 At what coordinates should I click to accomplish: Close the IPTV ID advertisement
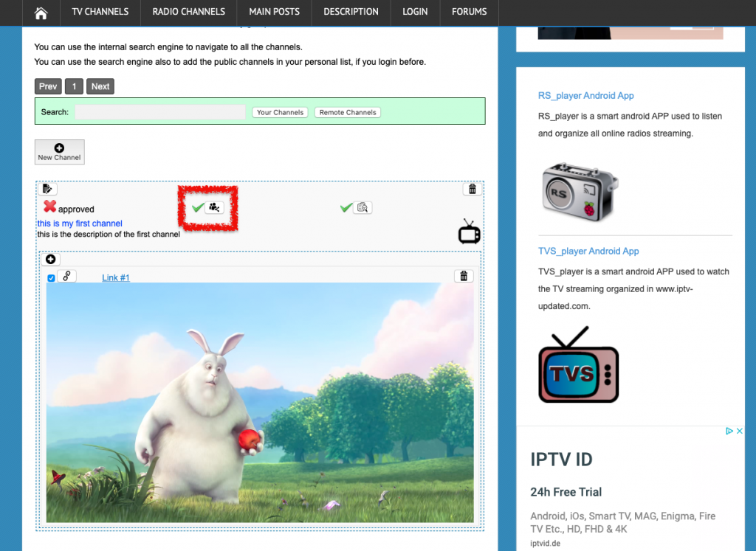pos(740,431)
